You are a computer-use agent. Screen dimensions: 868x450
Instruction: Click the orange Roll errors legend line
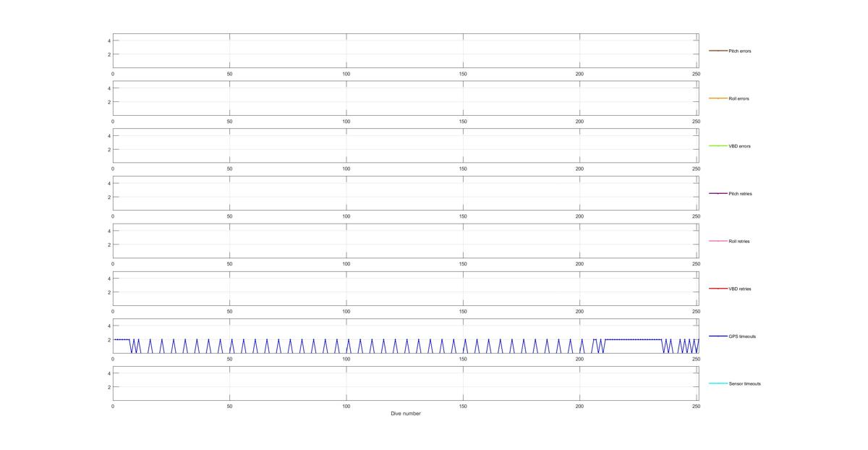718,98
